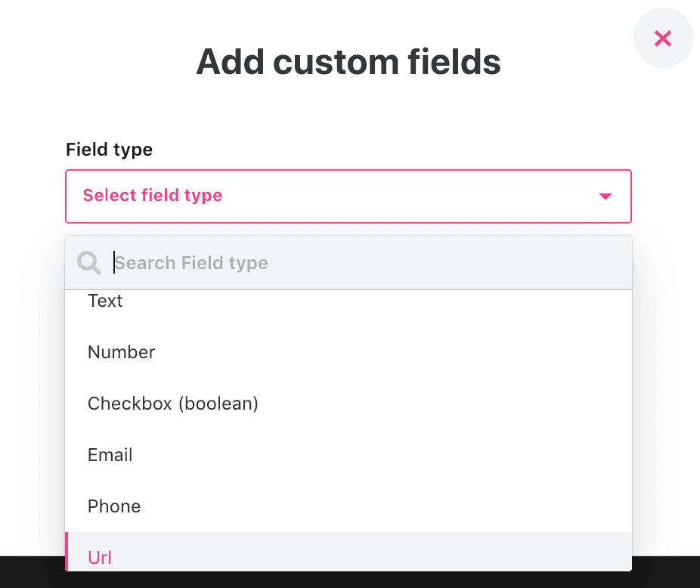The image size is (700, 588).
Task: Click the pink X icon
Action: point(663,39)
